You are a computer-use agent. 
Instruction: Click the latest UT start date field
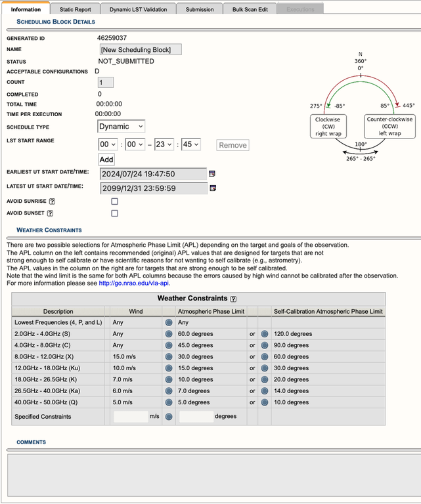pyautogui.click(x=154, y=188)
